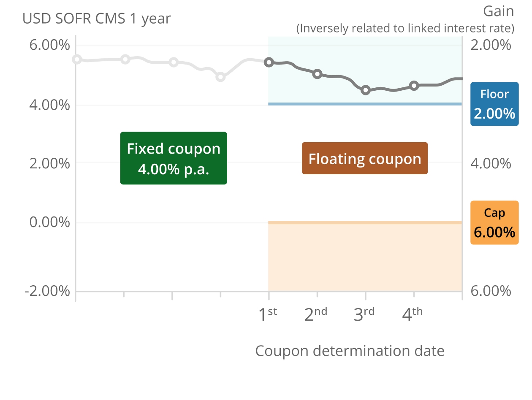Click the blue floor line at 4.00%

tap(365, 104)
